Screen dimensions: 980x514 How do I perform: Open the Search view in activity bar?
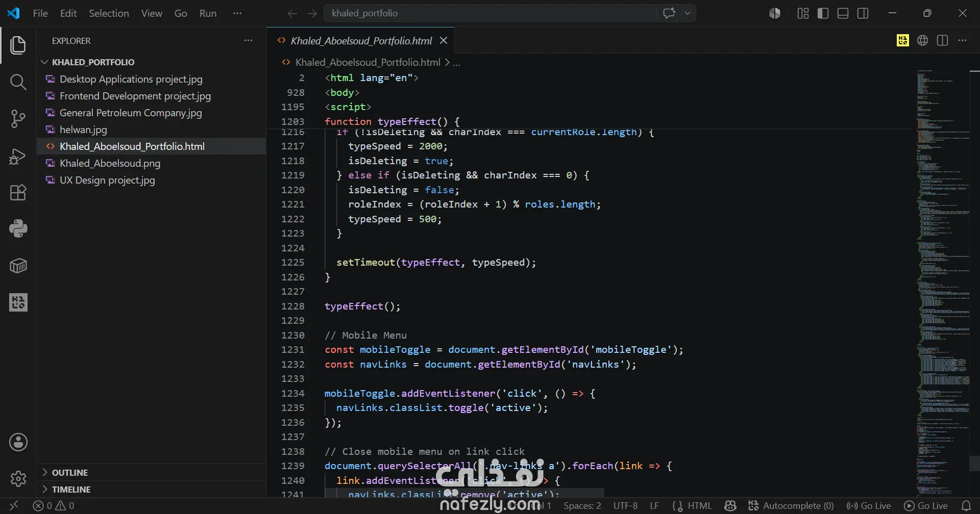(x=18, y=82)
